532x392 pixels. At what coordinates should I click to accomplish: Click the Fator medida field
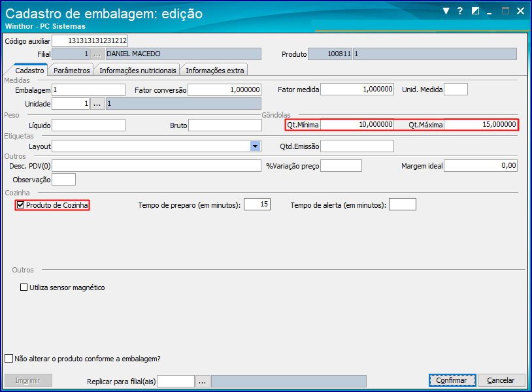[357, 90]
